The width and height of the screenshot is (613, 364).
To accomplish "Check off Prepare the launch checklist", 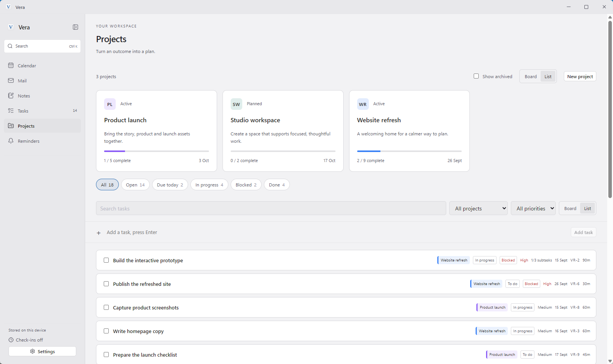I will pos(106,355).
